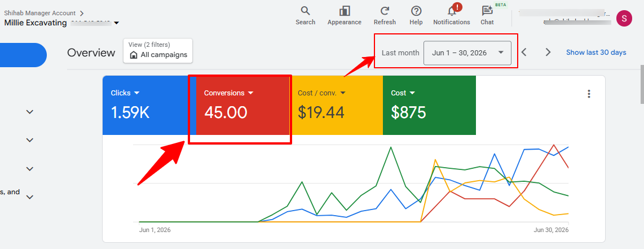644x249 pixels.
Task: Click the Last month label
Action: click(x=400, y=53)
